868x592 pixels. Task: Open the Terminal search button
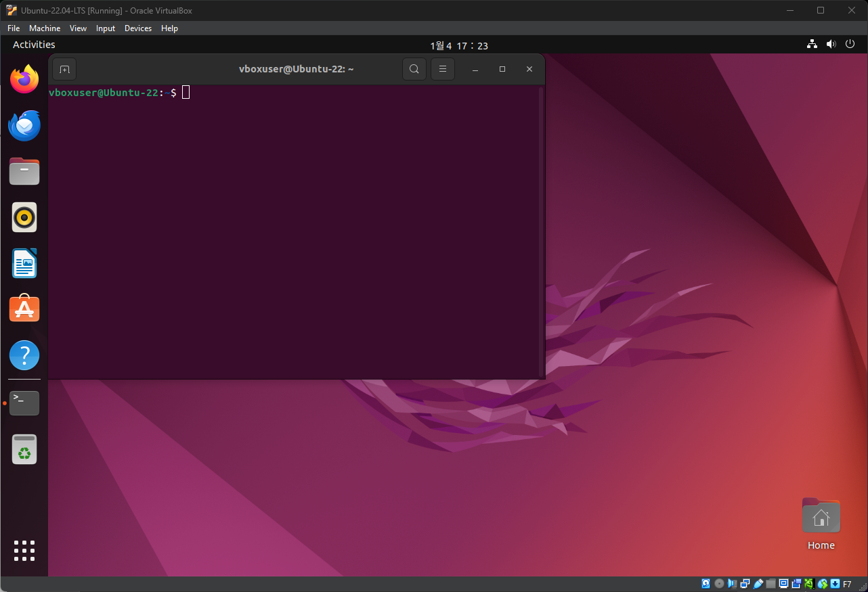tap(414, 69)
